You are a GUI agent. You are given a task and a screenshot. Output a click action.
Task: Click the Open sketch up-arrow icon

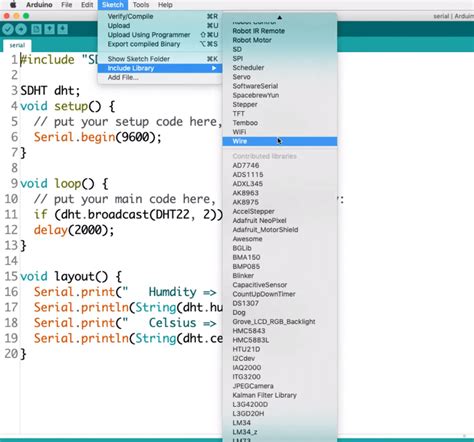(49, 29)
